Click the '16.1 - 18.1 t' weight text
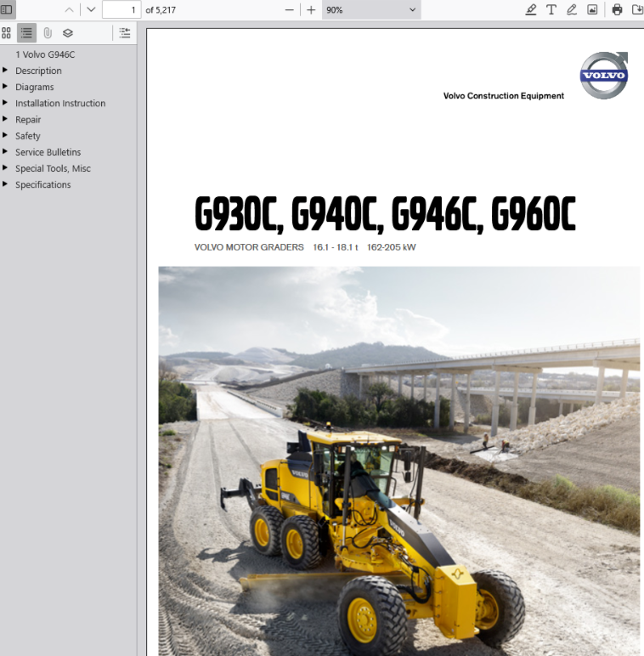Viewport: 644px width, 656px height. click(336, 247)
